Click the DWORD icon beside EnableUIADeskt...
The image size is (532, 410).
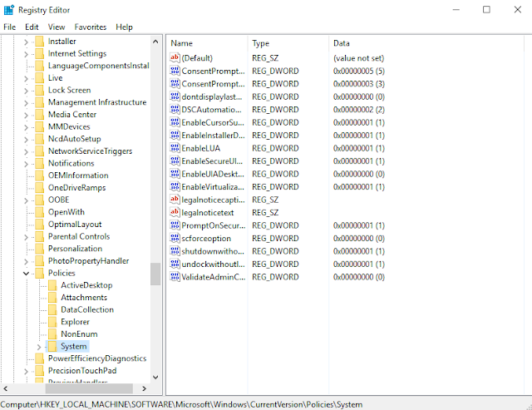[175, 174]
